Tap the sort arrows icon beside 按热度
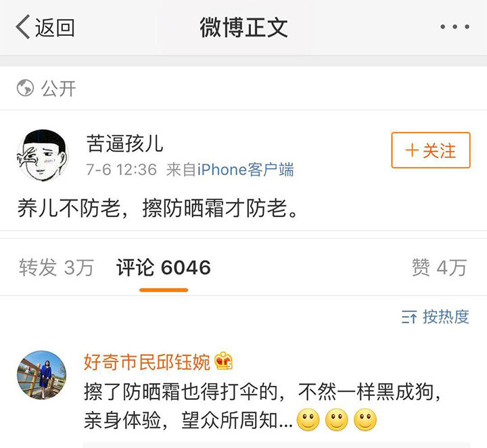Image resolution: width=487 pixels, height=448 pixels. 409,317
